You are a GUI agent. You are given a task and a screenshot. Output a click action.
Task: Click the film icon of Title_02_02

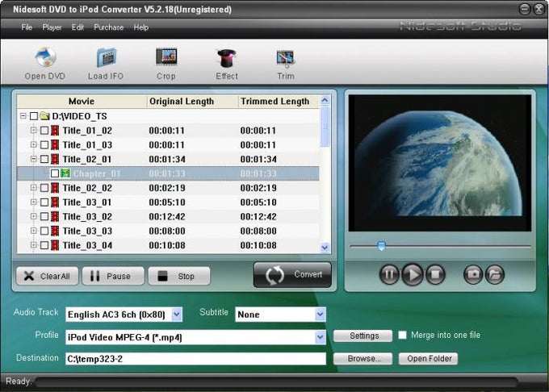coord(55,188)
